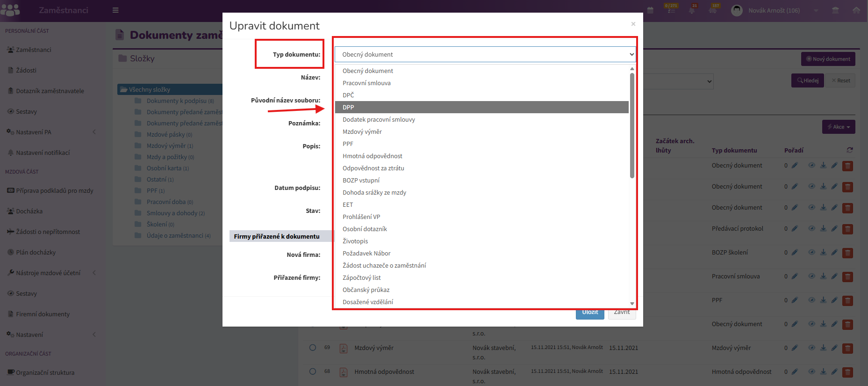This screenshot has width=868, height=386.
Task: Open Firemní dokumenty in the sidebar
Action: pyautogui.click(x=43, y=314)
